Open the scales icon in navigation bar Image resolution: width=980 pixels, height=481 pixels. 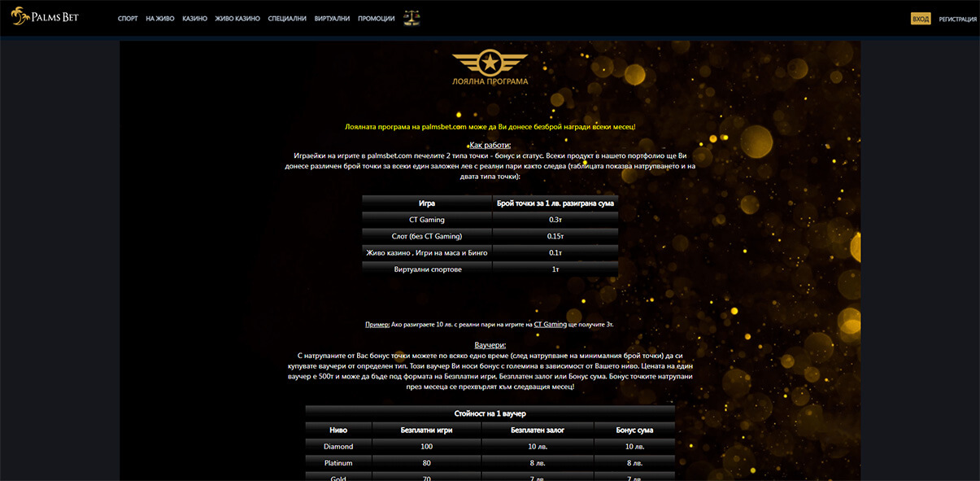pyautogui.click(x=412, y=18)
